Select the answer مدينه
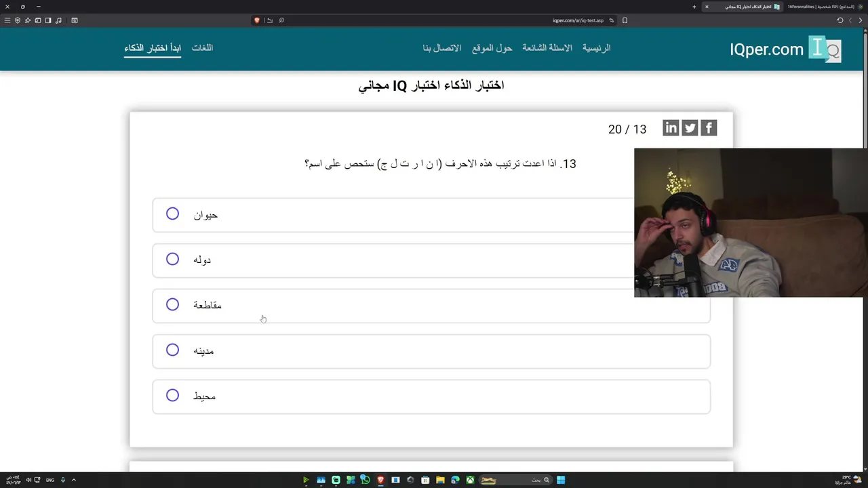868x488 pixels. (431, 351)
